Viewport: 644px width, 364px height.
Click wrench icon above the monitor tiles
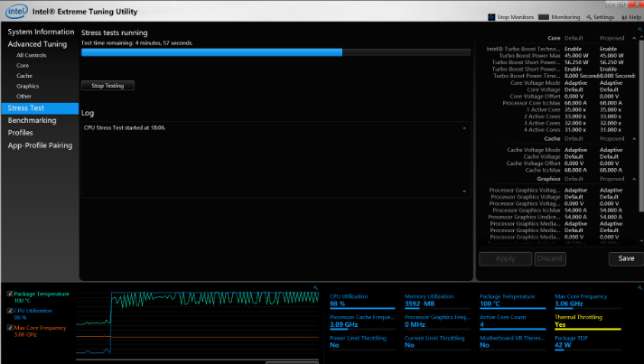[x=639, y=287]
